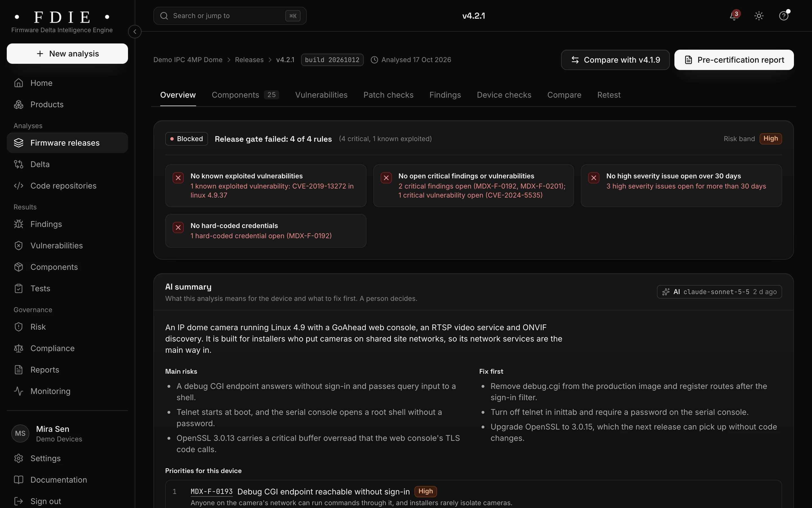The image size is (812, 508).
Task: Open Delta in sidebar
Action: coord(67,164)
